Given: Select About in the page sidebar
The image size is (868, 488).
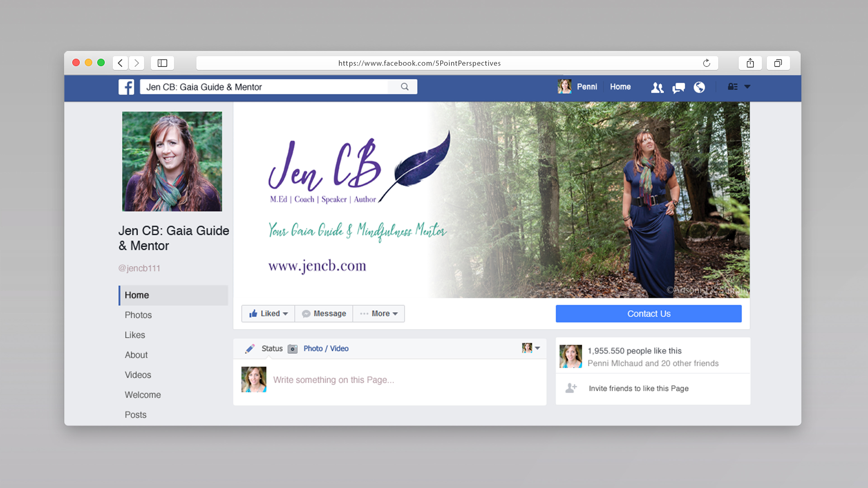Looking at the screenshot, I should coord(136,355).
